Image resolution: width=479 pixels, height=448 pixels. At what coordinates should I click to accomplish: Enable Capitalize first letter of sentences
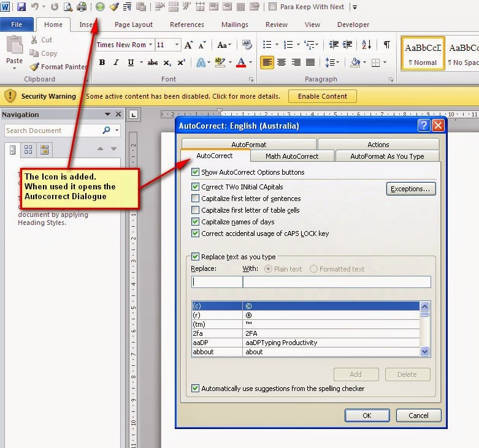click(195, 199)
